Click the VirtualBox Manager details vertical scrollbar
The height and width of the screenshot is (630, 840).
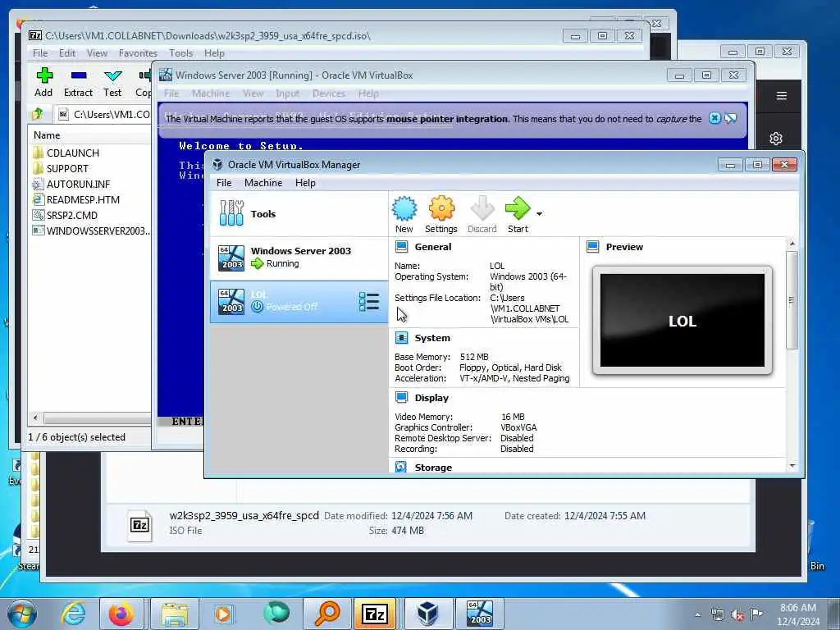point(792,300)
